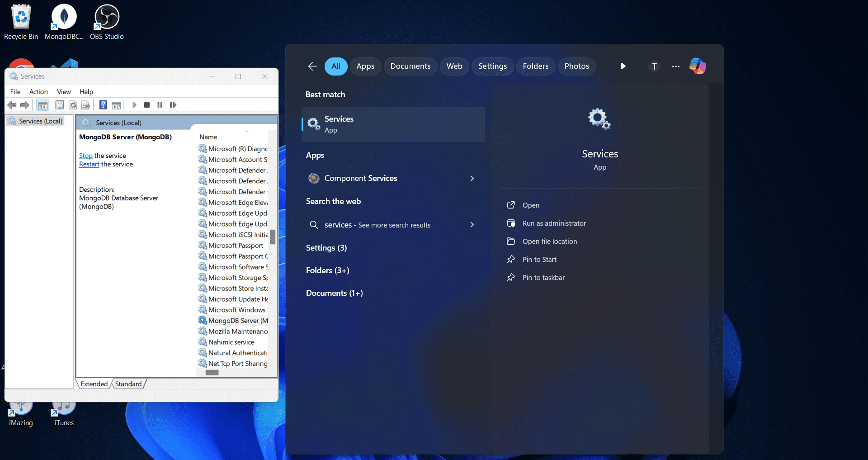Open the View menu in Services
The image size is (868, 460).
64,92
